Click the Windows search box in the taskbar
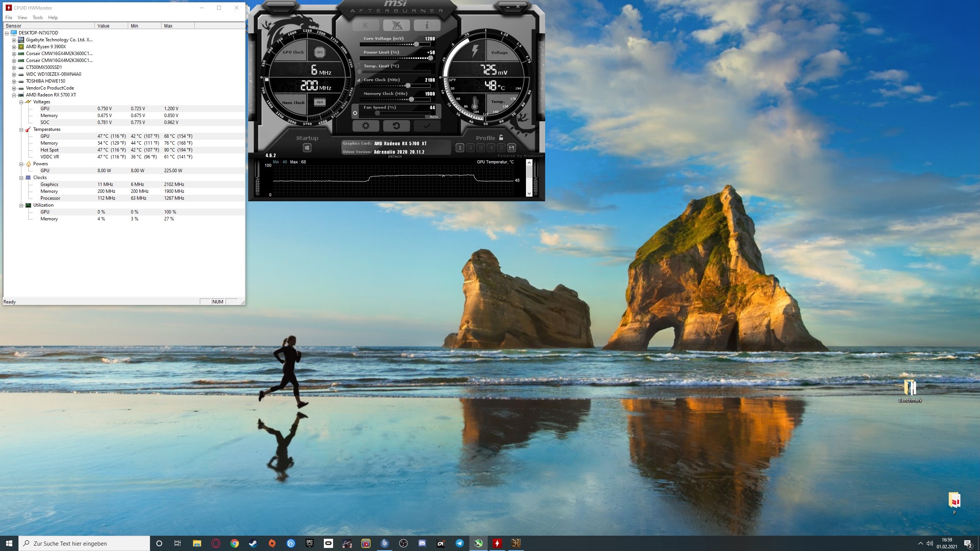The image size is (980, 551). coord(84,543)
